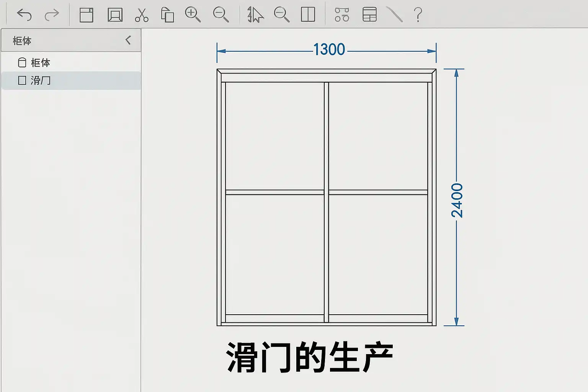Click the Zoom out magnifier right of Zoom in

point(221,15)
